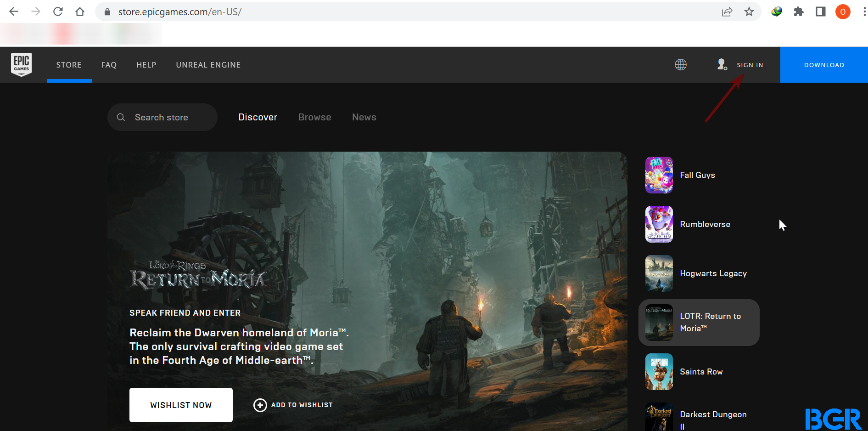Click the user profile icon

point(722,64)
